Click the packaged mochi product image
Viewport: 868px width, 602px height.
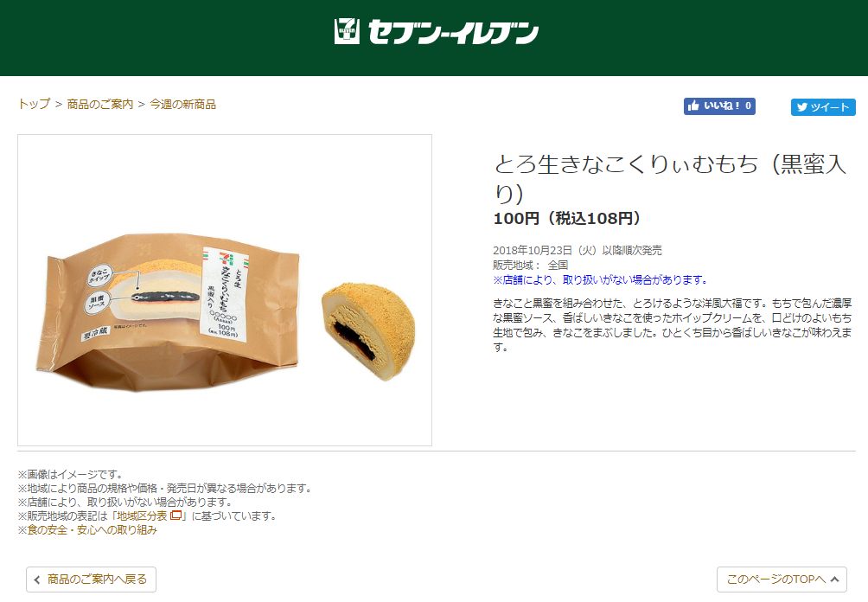169,311
